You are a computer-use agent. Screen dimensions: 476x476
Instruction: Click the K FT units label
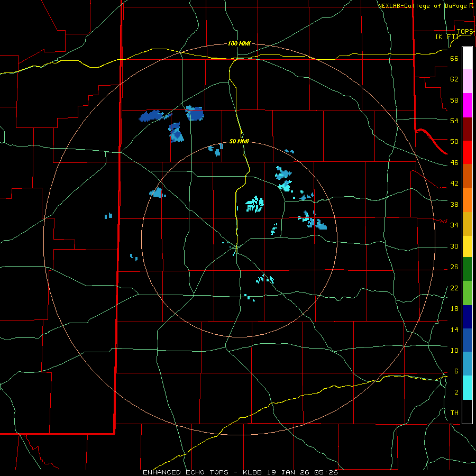[447, 36]
